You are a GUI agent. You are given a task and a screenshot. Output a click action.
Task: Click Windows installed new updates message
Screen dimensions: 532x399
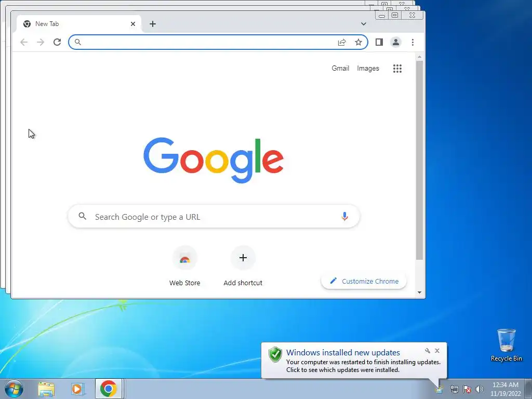(x=343, y=353)
